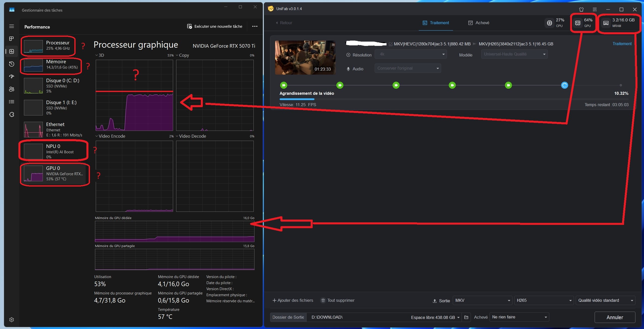Select Disque 0 (C: D:) performance item
The height and width of the screenshot is (329, 644).
coord(54,86)
